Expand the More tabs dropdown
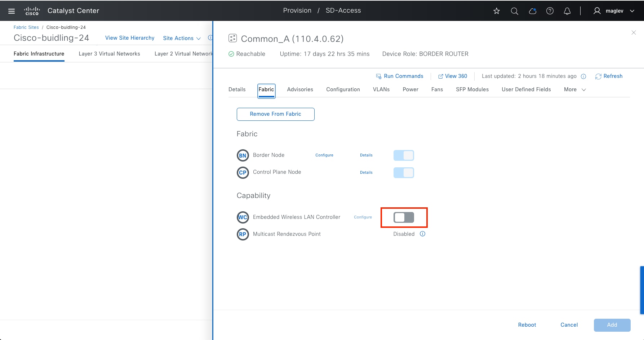 pos(575,89)
